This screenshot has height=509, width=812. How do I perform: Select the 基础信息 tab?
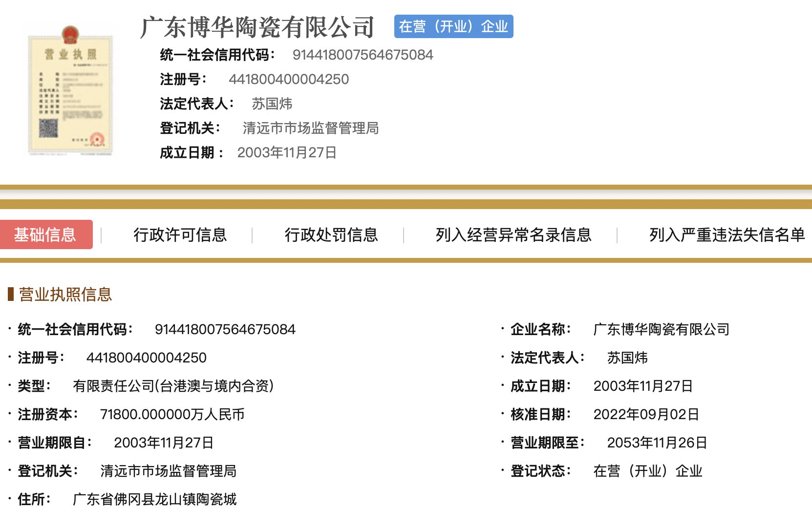[45, 235]
